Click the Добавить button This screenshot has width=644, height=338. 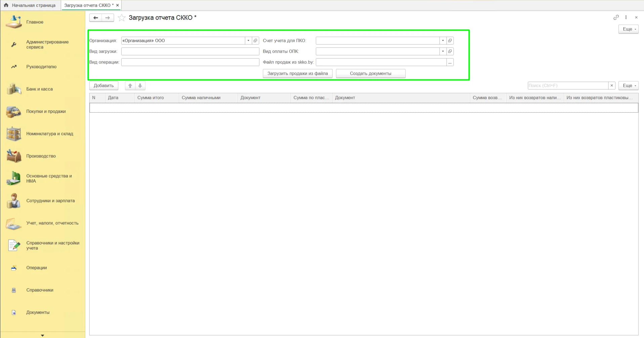coord(104,85)
